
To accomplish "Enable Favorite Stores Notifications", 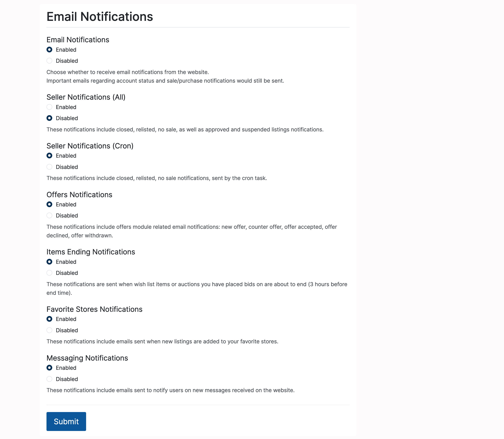I will coord(50,319).
